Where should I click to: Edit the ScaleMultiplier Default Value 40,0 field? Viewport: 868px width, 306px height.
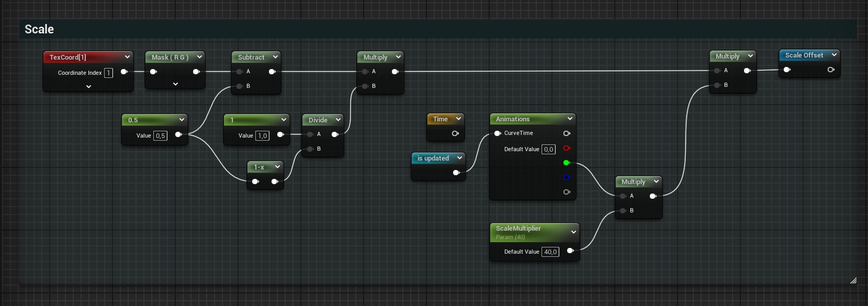pos(550,252)
